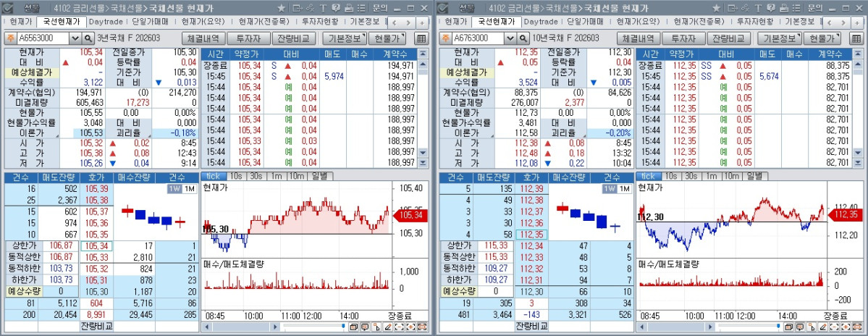Select the 1W toggle in the left order book
This screenshot has width=868, height=336.
pos(175,189)
